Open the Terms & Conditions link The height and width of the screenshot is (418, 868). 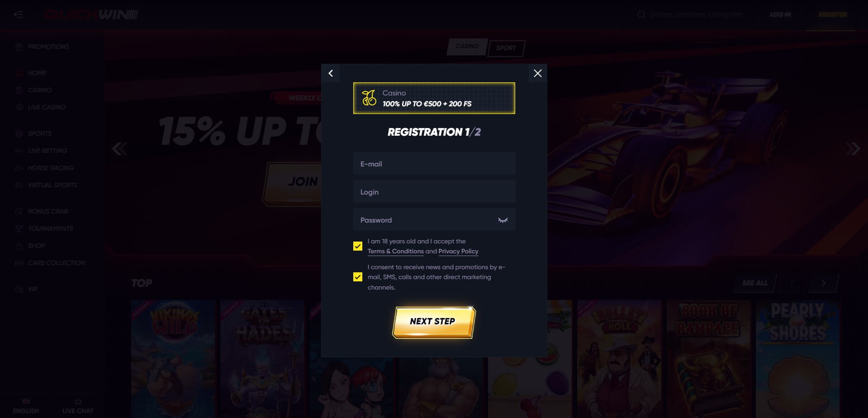pyautogui.click(x=395, y=251)
